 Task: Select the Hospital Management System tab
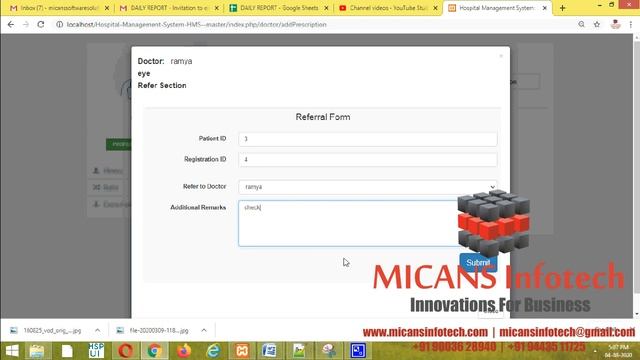[496, 8]
